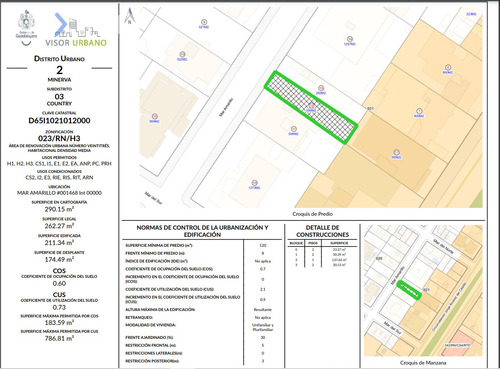Click the 'Frente mínimo de predio' row label

pos(155,253)
